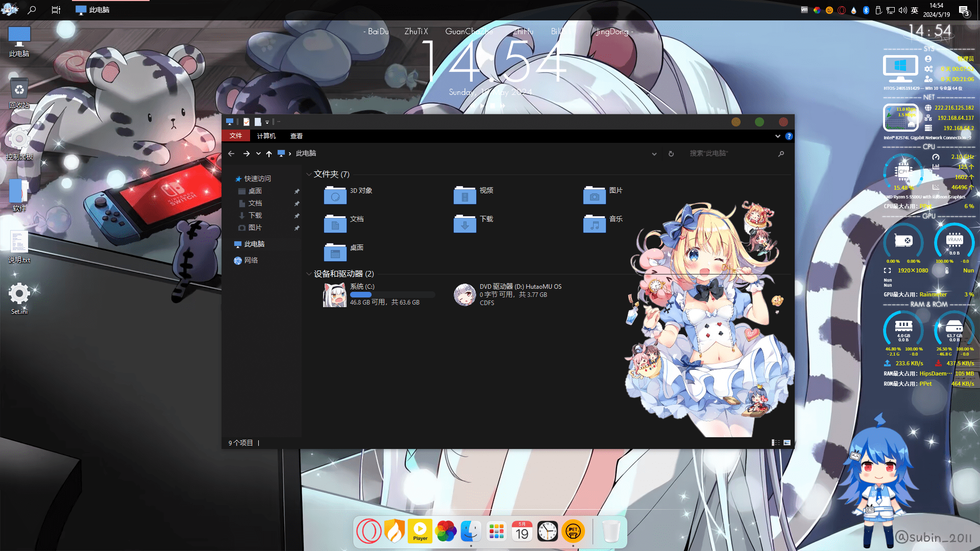Open the recent locations dropdown beside forward arrow

pos(258,154)
